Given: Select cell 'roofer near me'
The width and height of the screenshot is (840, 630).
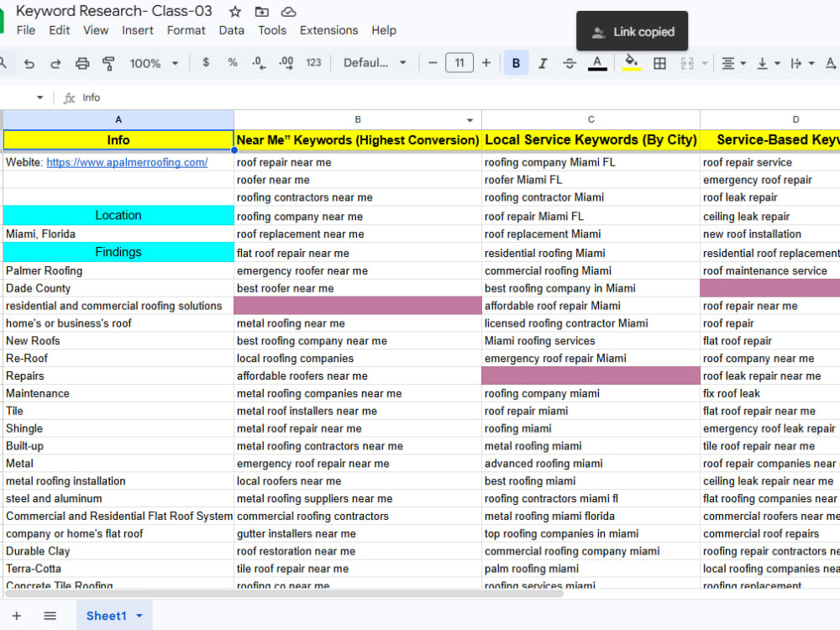Looking at the screenshot, I should (357, 180).
